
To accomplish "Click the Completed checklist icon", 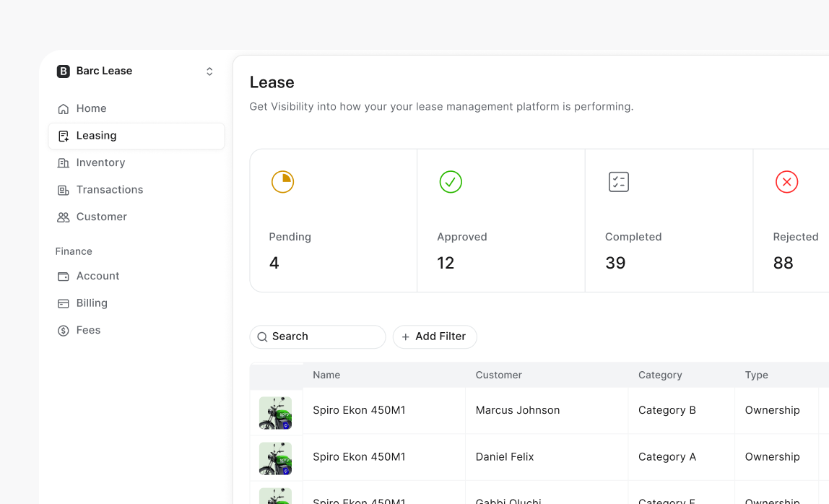I will coord(619,182).
